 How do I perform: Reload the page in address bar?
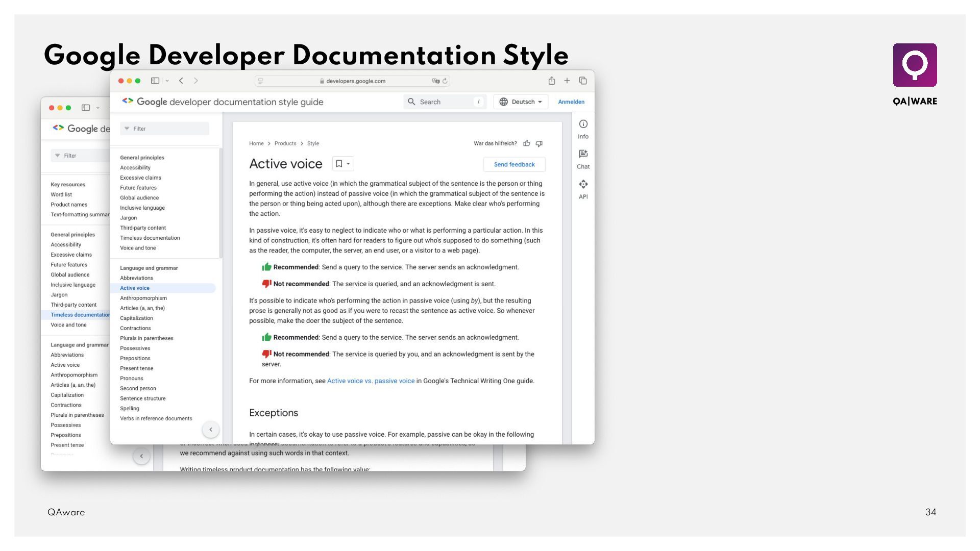pyautogui.click(x=445, y=81)
